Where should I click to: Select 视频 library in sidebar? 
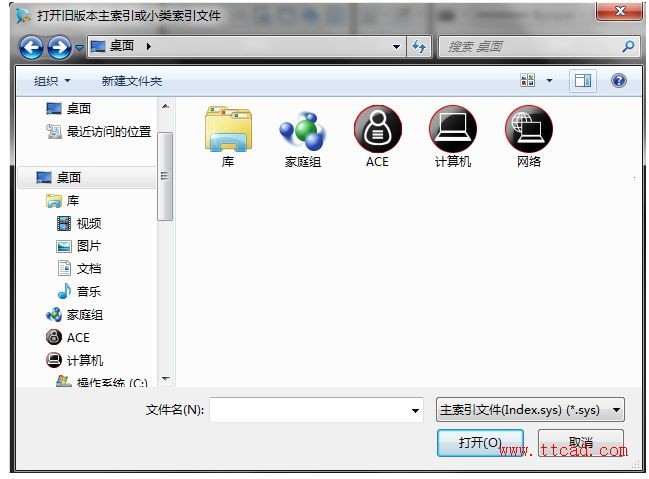(79, 224)
